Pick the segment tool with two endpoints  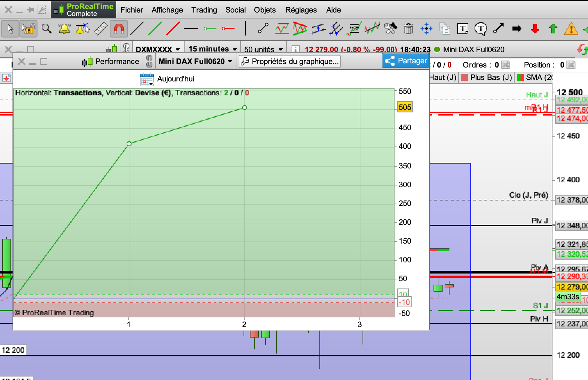pos(263,29)
